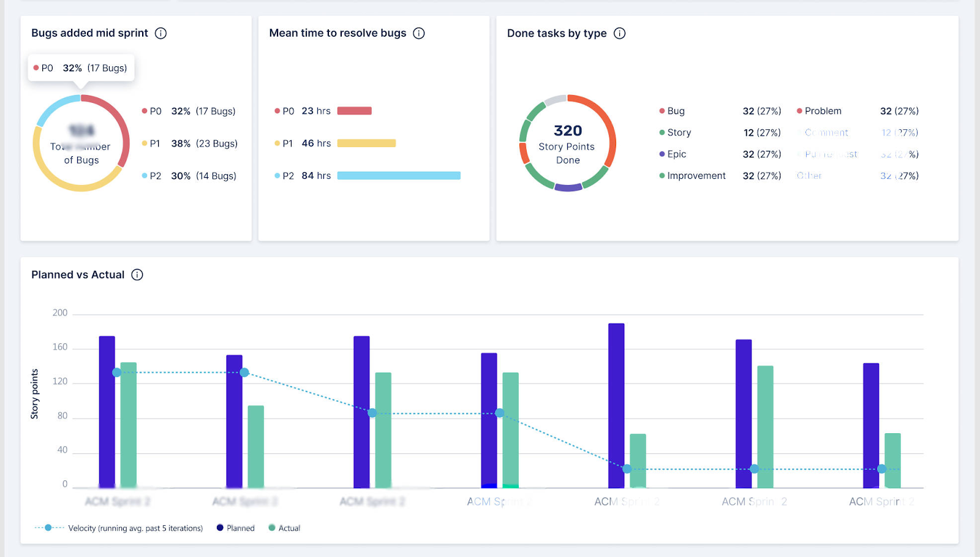Select the P0 32% legend entry
Viewport: 980px width, 557px height.
coord(189,112)
